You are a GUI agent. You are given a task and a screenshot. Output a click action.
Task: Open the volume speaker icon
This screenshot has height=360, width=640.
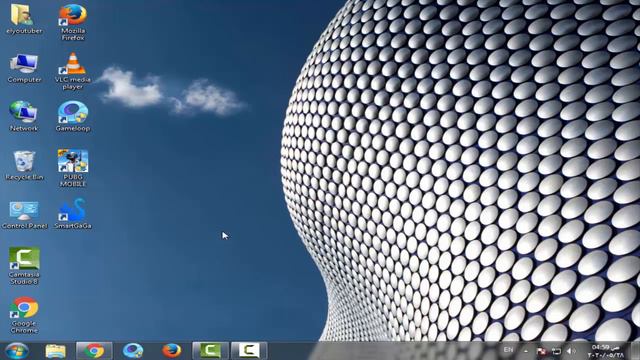tap(571, 351)
